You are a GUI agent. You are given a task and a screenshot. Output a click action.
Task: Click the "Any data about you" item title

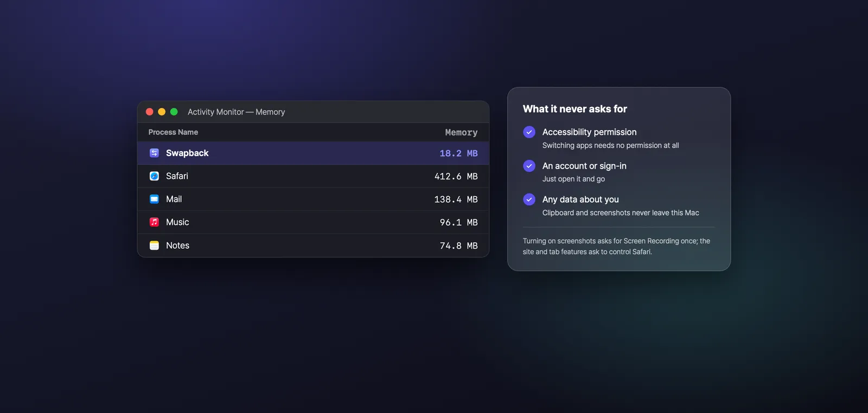tap(580, 199)
